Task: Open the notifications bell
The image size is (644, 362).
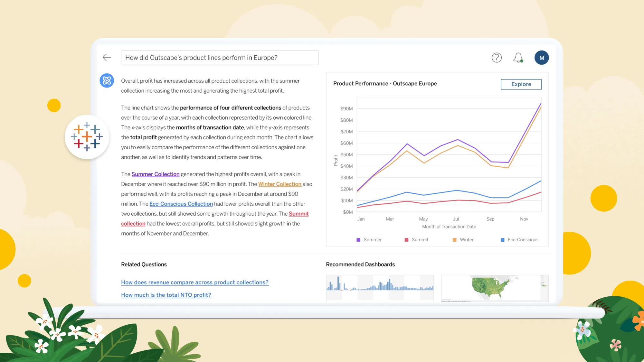Action: pos(518,57)
